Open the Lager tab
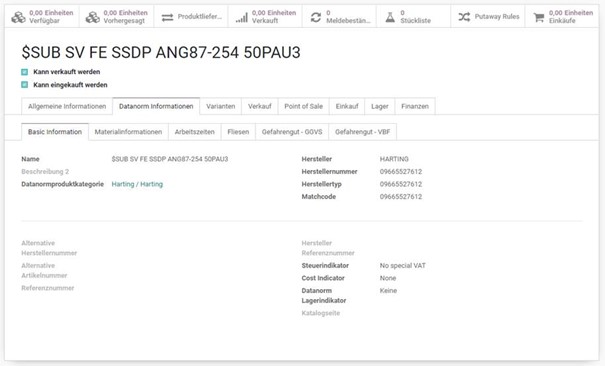Viewport: 605px width, 366px height. (x=380, y=106)
